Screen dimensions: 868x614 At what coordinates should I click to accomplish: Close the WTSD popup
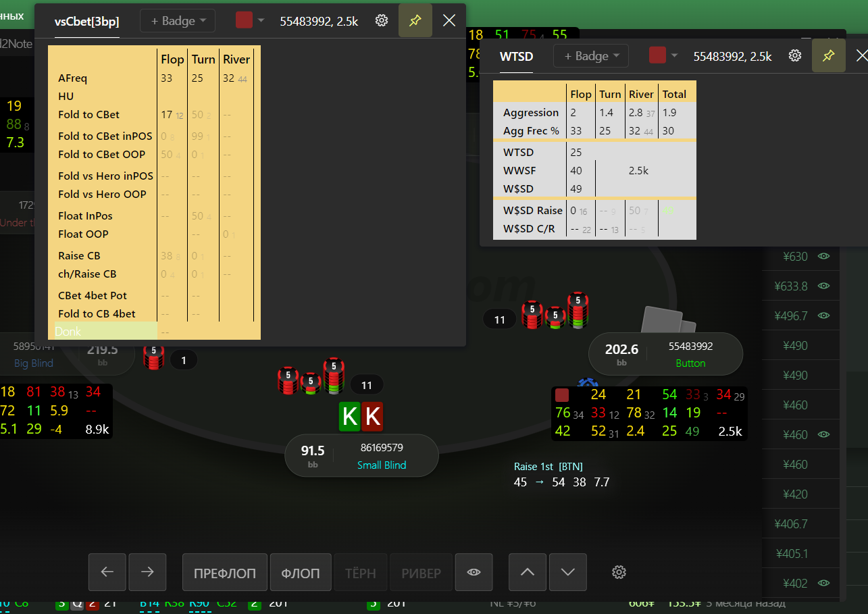(x=861, y=56)
